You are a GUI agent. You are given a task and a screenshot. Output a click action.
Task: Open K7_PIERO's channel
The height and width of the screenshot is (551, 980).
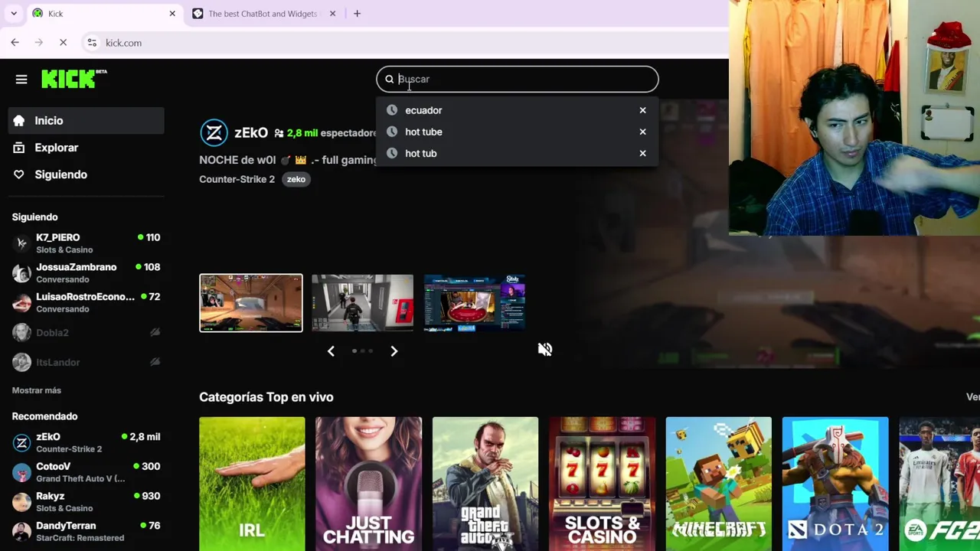86,243
